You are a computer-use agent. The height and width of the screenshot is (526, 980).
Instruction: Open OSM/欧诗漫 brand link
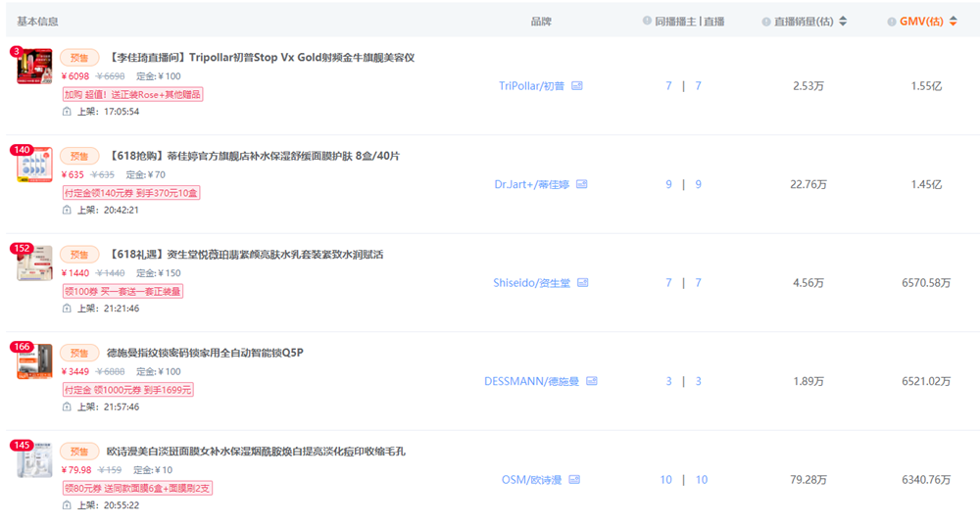(x=532, y=479)
